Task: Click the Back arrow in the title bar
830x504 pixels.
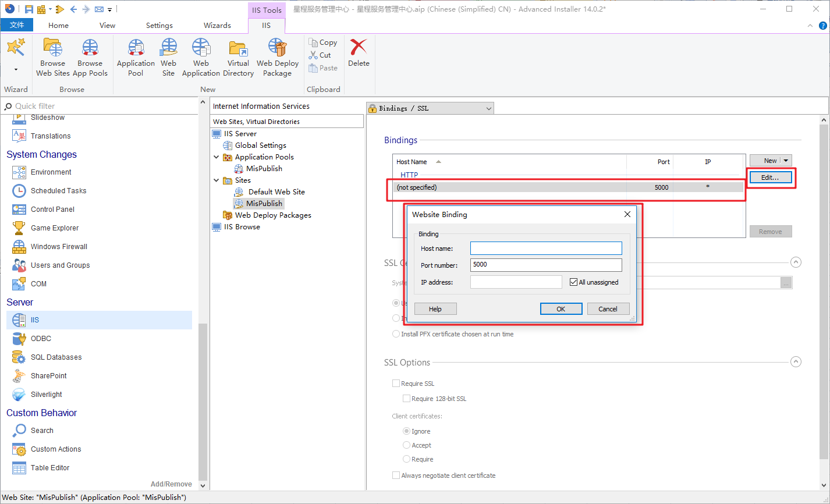Action: pyautogui.click(x=73, y=9)
